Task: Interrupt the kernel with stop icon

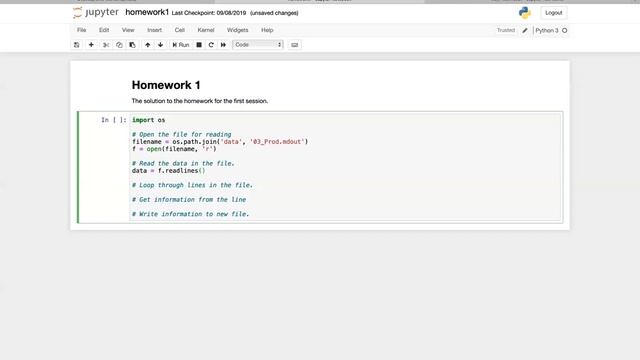Action: point(199,45)
